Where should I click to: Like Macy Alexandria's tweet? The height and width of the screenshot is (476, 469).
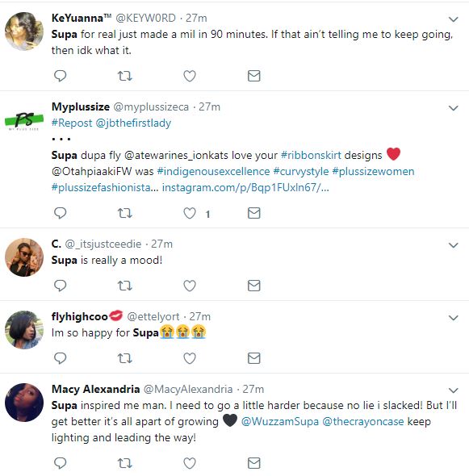click(x=190, y=463)
